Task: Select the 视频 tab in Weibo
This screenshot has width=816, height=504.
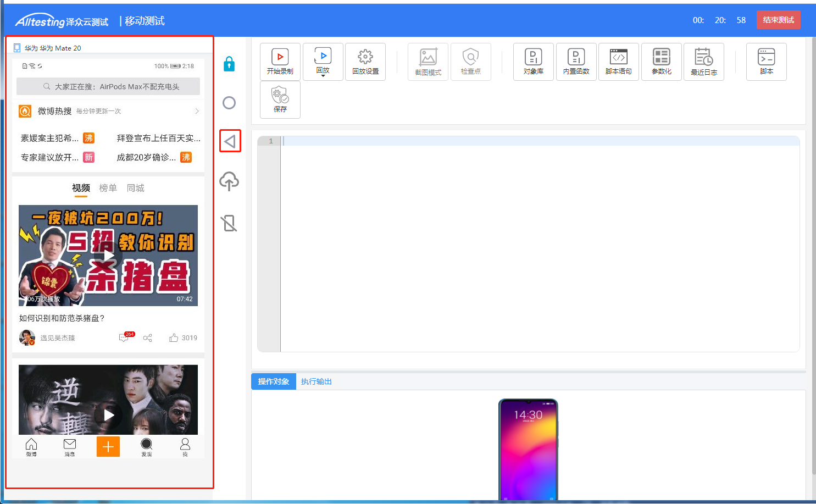Action: 81,188
